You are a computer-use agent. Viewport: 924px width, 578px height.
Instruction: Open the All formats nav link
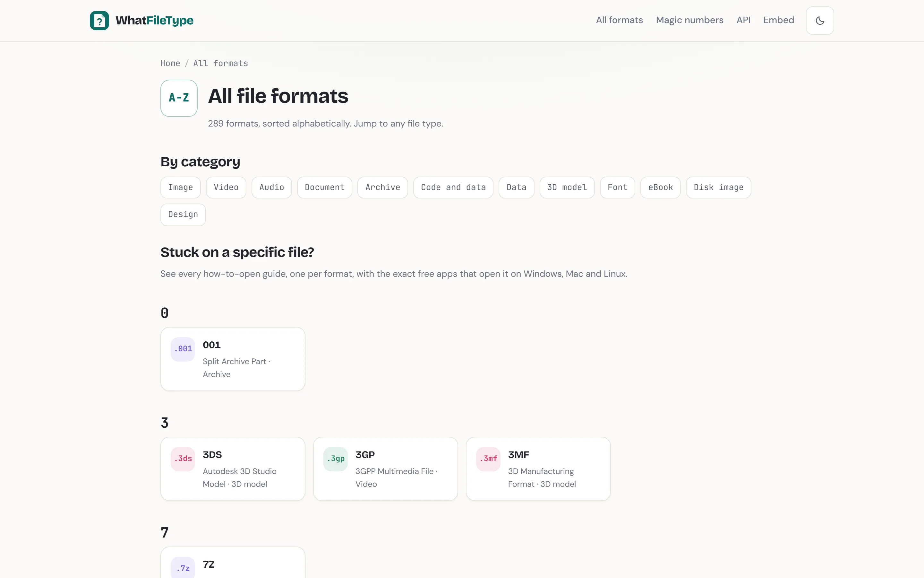pos(619,20)
